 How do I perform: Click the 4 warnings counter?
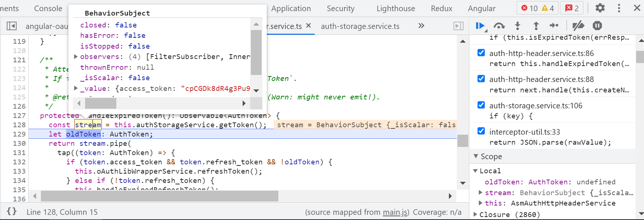(548, 8)
